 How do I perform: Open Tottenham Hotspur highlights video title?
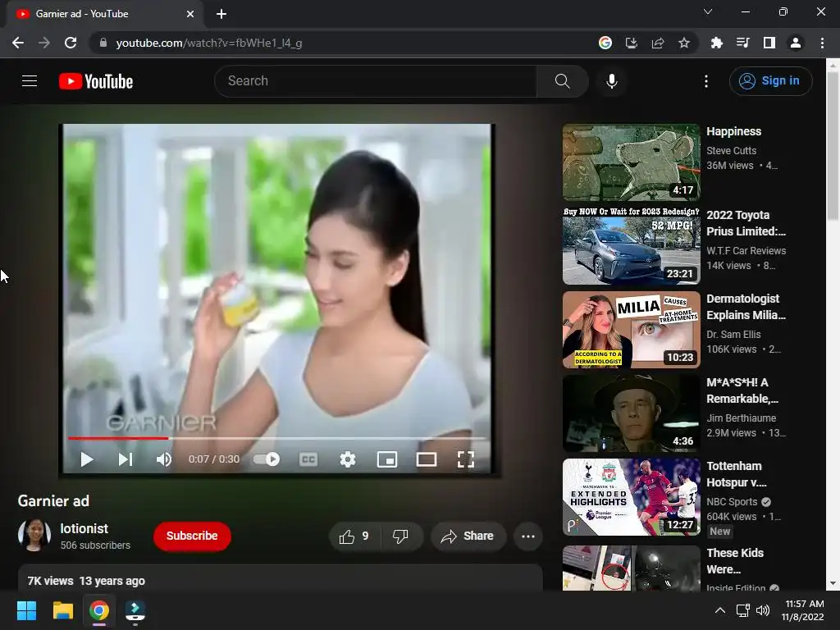736,474
